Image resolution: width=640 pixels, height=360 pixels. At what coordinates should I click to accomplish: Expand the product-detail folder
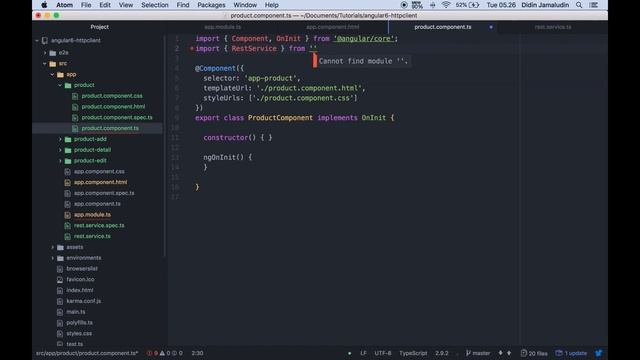click(60, 150)
